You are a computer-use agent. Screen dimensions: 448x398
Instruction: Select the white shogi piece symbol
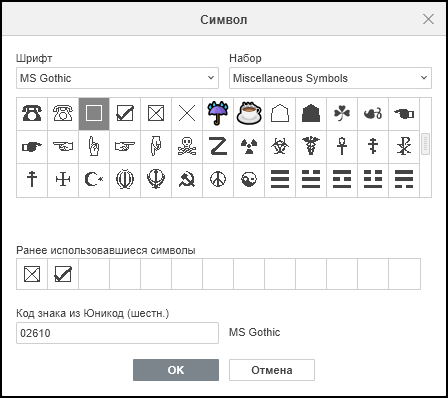click(280, 114)
